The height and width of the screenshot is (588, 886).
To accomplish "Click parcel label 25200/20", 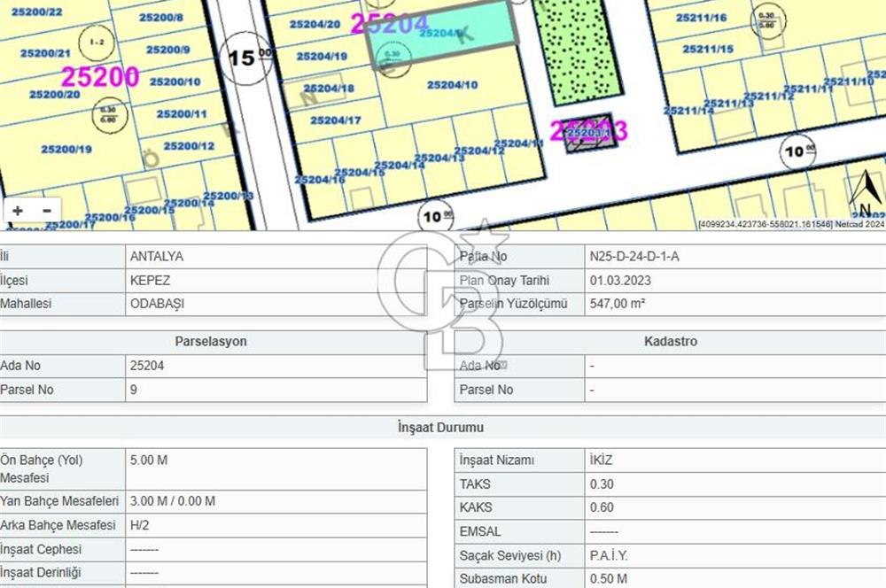I will coord(54,95).
